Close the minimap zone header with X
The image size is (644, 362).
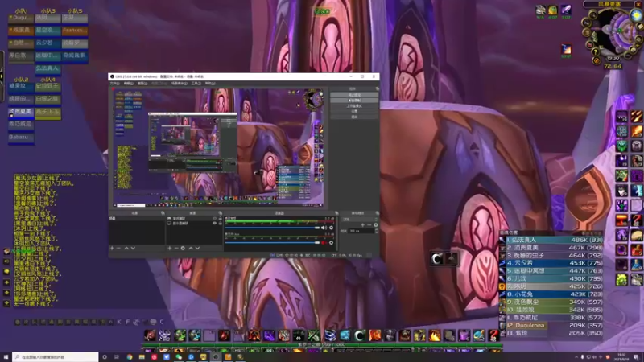638,4
